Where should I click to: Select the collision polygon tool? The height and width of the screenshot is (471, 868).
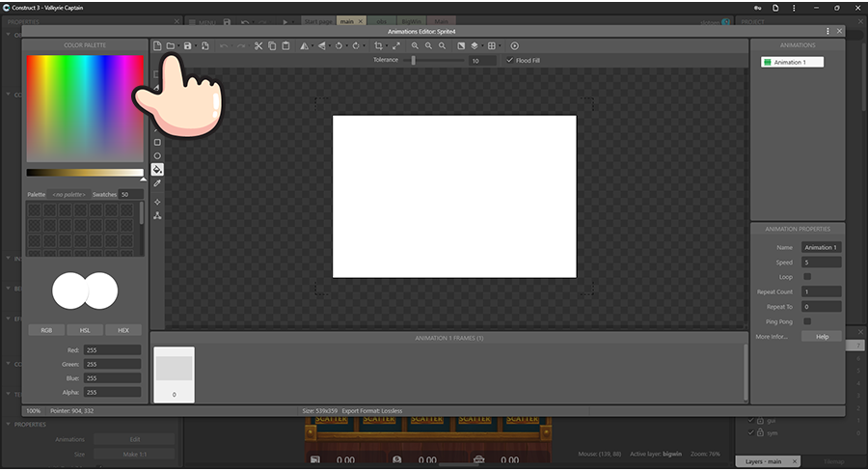(157, 215)
